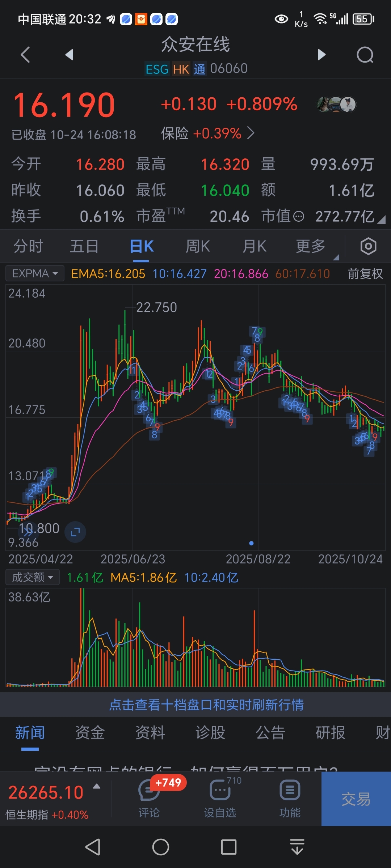Tap Android back navigation triangle

click(93, 847)
